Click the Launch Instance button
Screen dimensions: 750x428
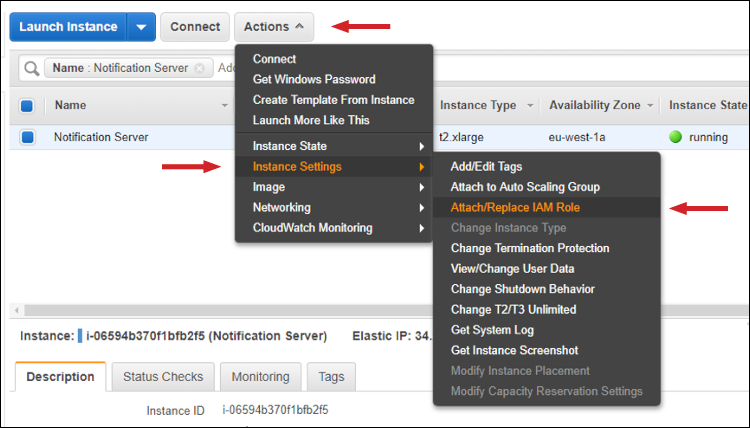[68, 27]
